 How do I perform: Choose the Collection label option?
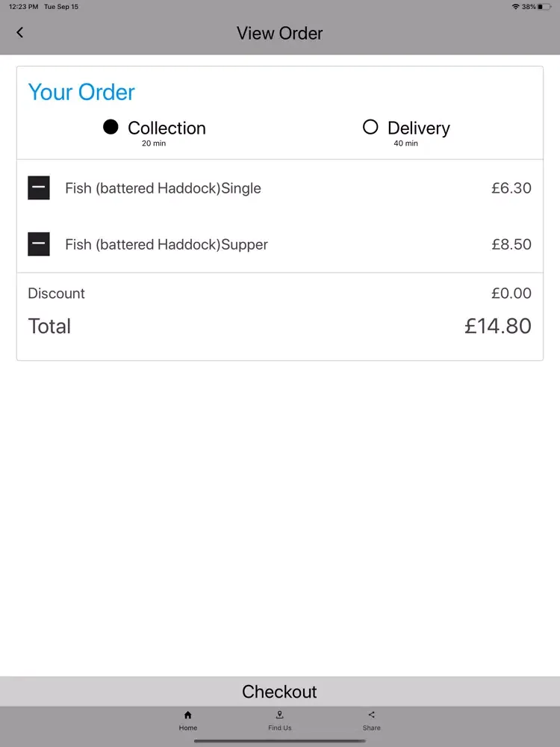(x=167, y=128)
